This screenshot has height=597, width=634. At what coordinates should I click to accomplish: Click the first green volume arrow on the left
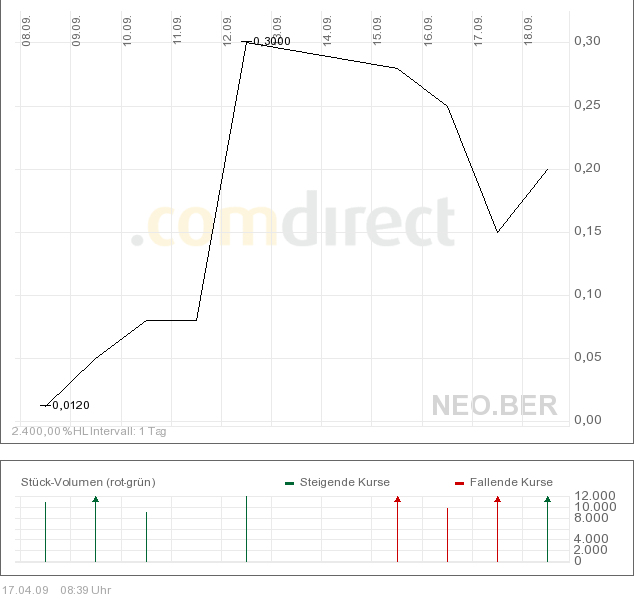coord(96,498)
